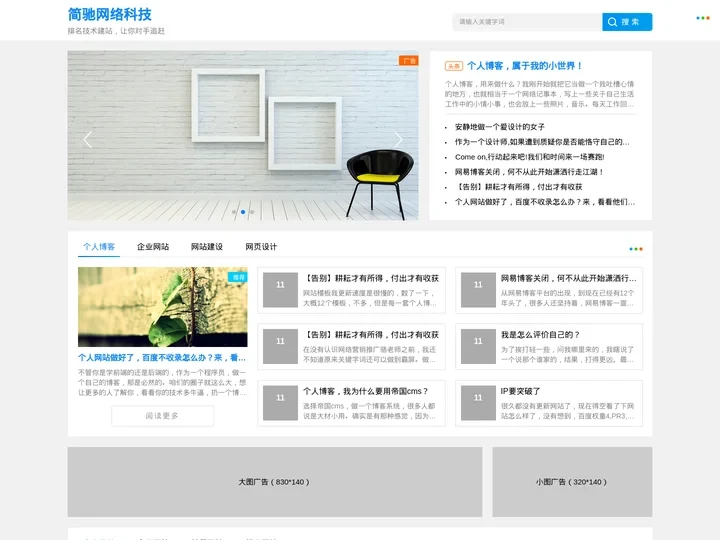
Task: Open link 作为一个设计师,如果遭到质疑
Action: [x=542, y=142]
